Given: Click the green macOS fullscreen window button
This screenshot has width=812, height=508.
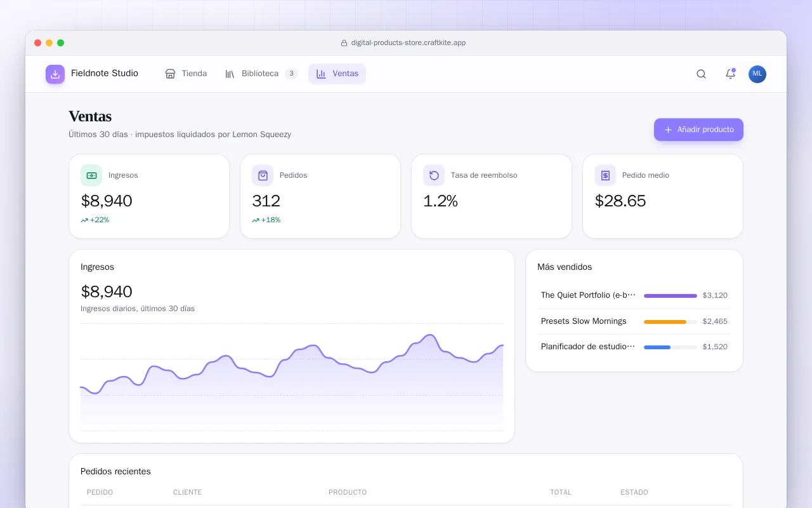Looking at the screenshot, I should pyautogui.click(x=61, y=43).
